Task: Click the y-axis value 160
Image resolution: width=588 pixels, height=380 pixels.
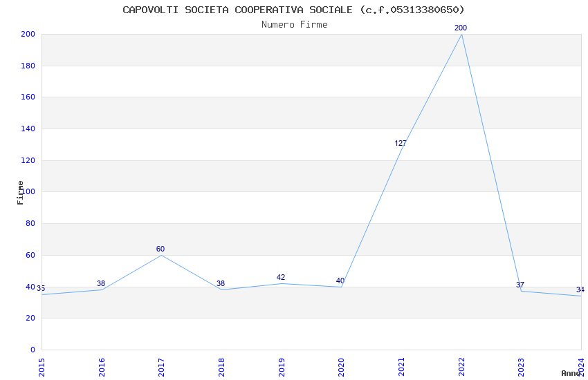Action: click(28, 97)
